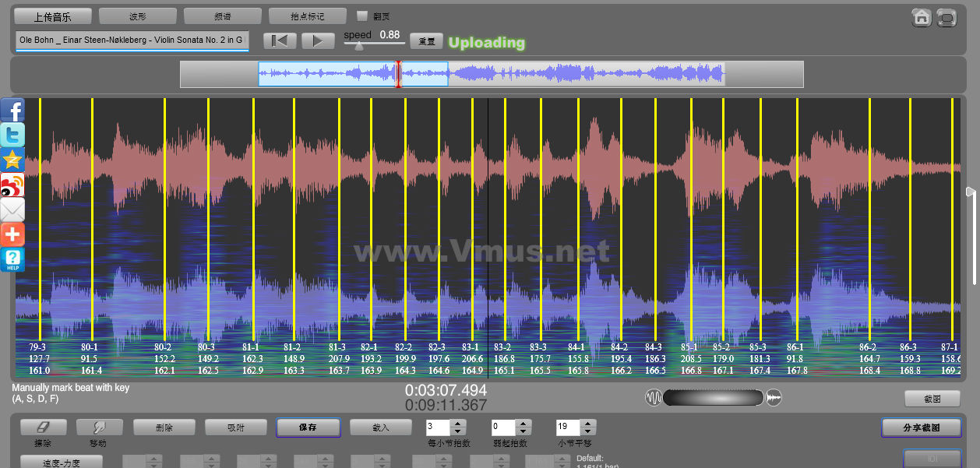Share via the Weibo sidebar icon
Viewport: 980px width, 468px height.
click(12, 185)
